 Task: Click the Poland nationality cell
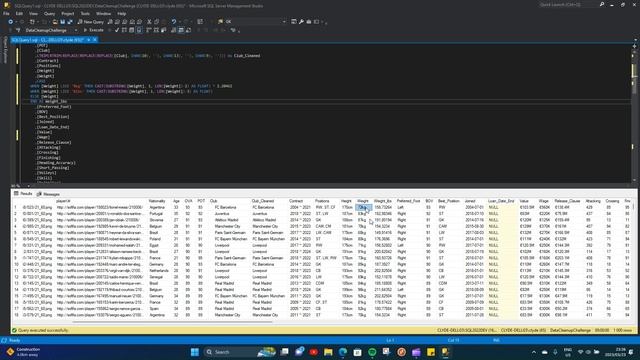coord(155,239)
